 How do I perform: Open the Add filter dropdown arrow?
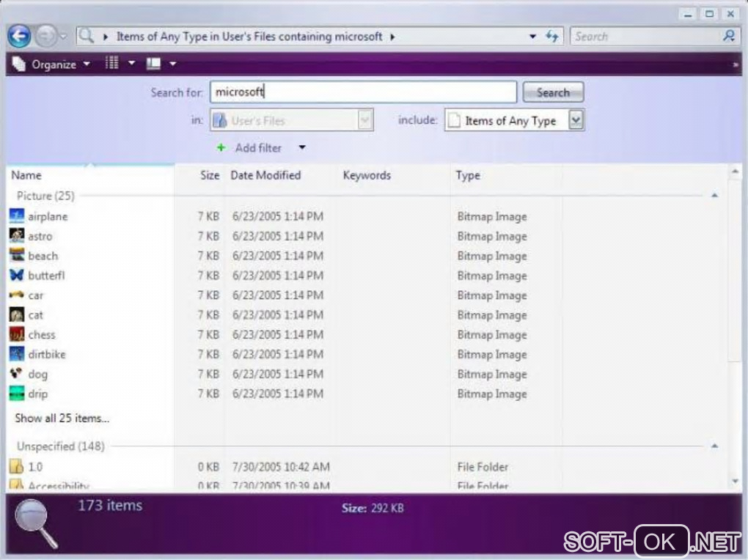click(302, 148)
